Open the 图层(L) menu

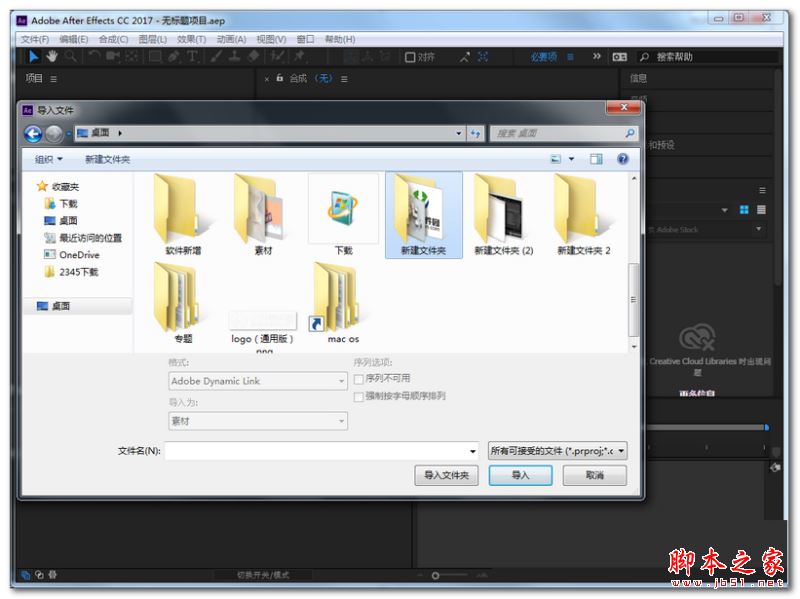pyautogui.click(x=153, y=39)
